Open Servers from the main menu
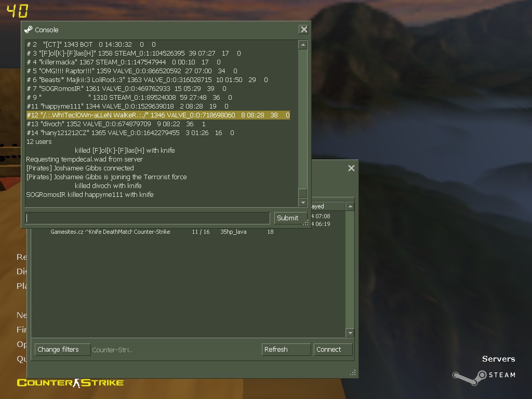This screenshot has height=399, width=532. pos(498,359)
